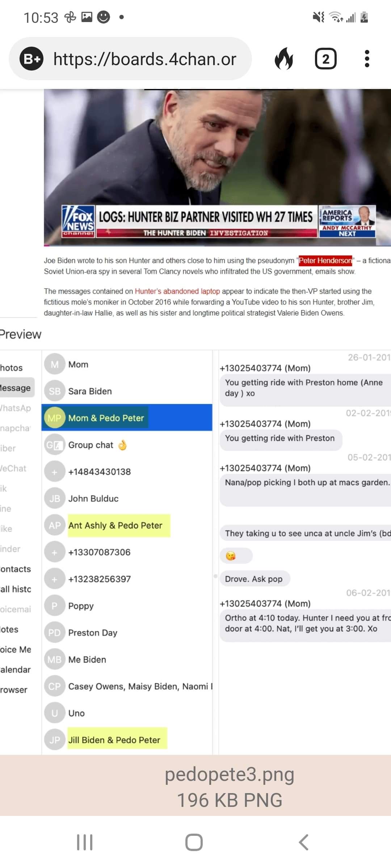The image size is (391, 868).
Task: Open the 'Sara Biden' conversation
Action: pyautogui.click(x=127, y=391)
